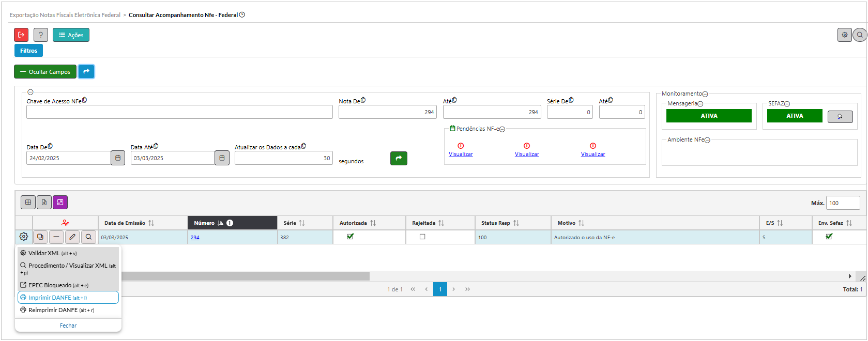
Task: Toggle the Rejeitada checkbox in the row
Action: 422,237
